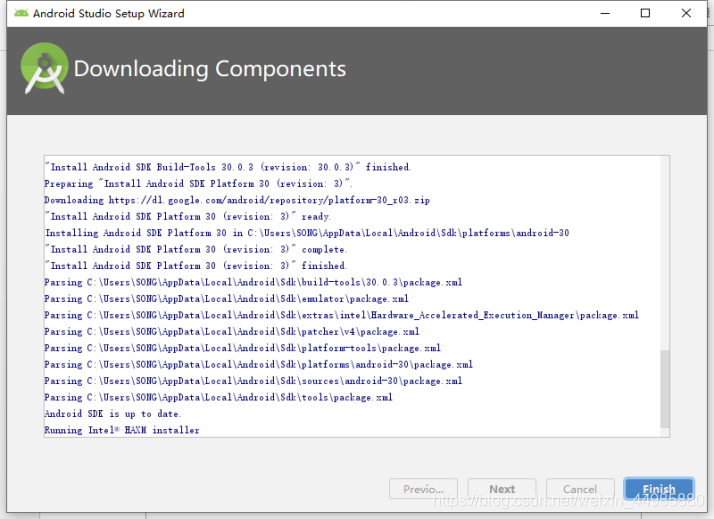The width and height of the screenshot is (714, 519).
Task: Click the patcher\v4\package.xml parsing line
Action: (232, 332)
